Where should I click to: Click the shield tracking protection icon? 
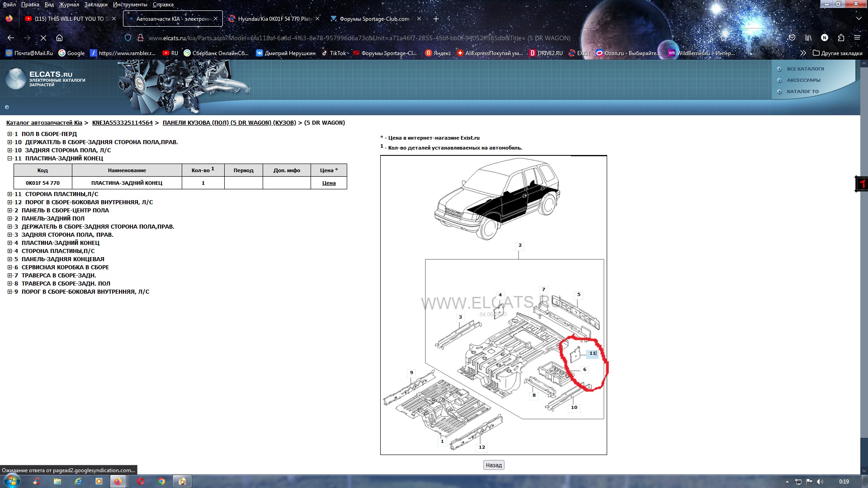(128, 38)
